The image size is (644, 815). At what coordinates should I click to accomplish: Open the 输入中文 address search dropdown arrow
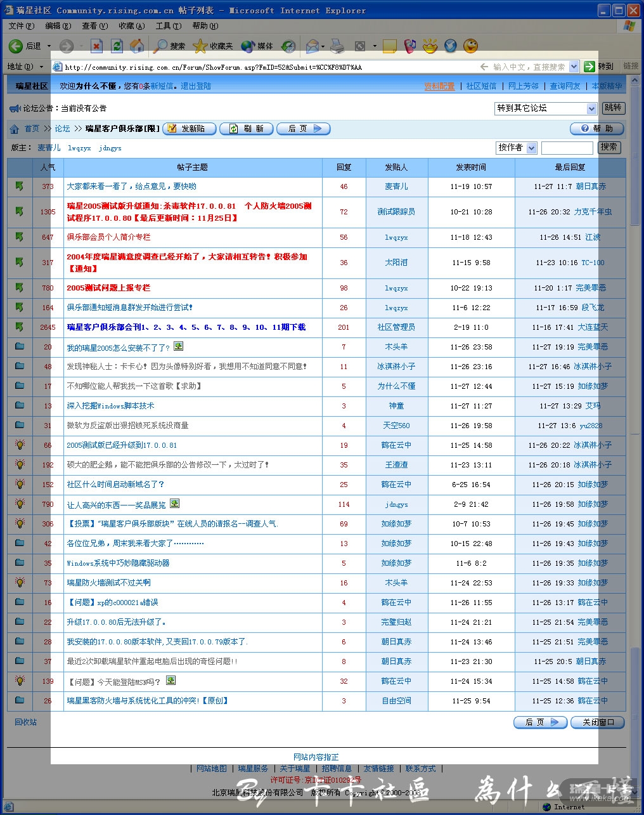pos(574,67)
